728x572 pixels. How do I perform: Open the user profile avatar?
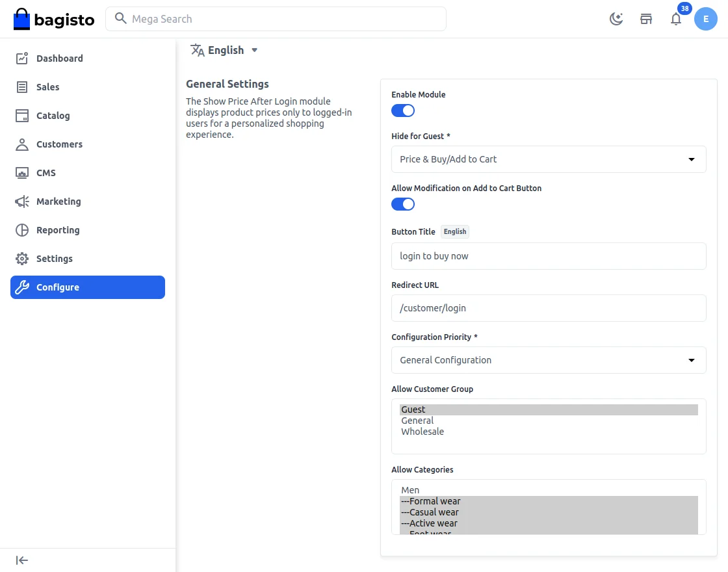(x=706, y=19)
